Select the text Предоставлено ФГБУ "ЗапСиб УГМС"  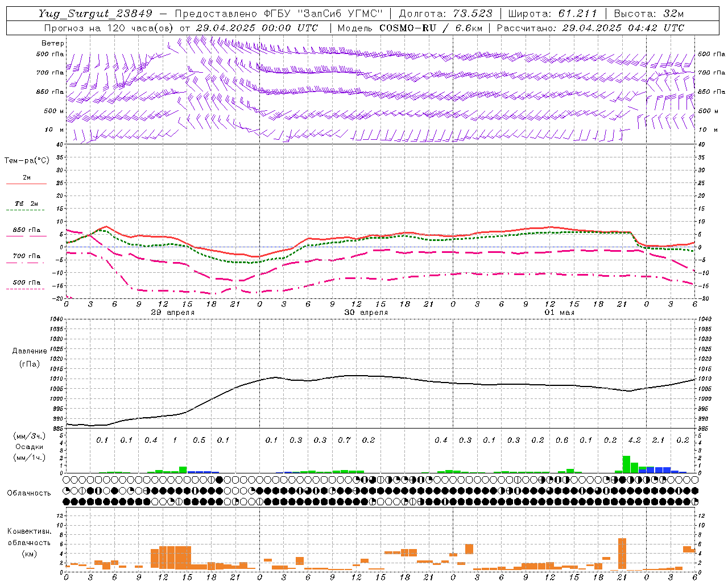pyautogui.click(x=279, y=14)
